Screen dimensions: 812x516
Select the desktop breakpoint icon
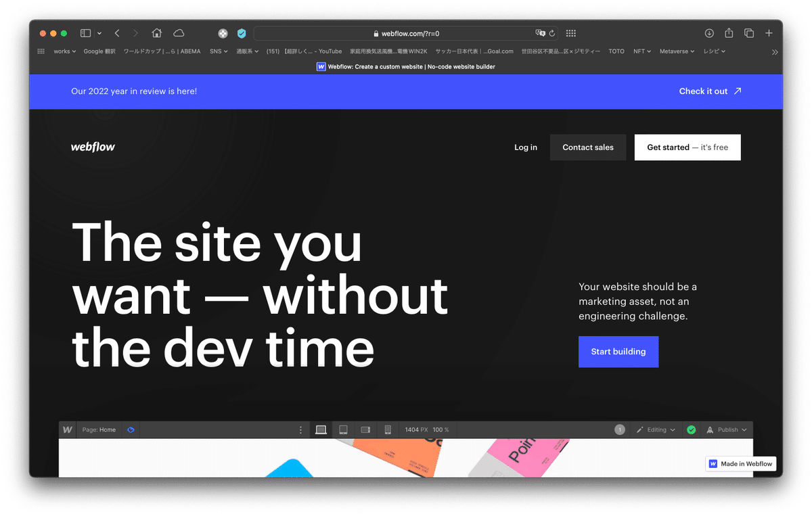coord(321,429)
